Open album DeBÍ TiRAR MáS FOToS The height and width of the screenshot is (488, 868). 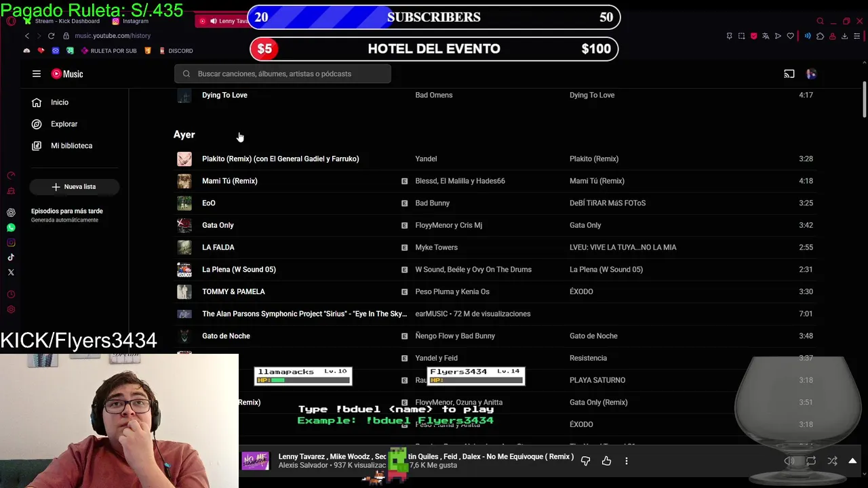tap(608, 203)
